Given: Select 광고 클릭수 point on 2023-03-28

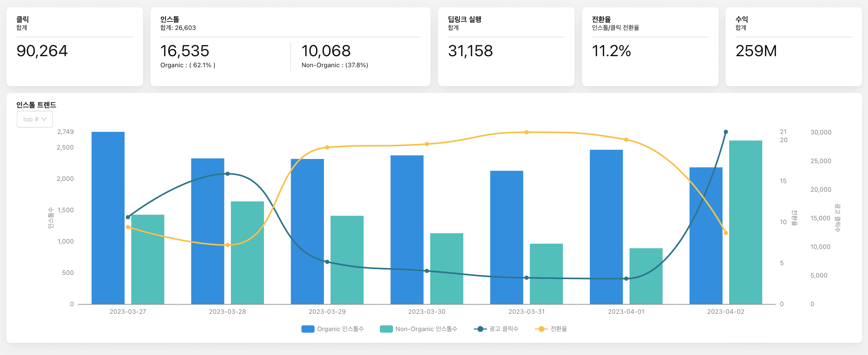Looking at the screenshot, I should coord(227,174).
